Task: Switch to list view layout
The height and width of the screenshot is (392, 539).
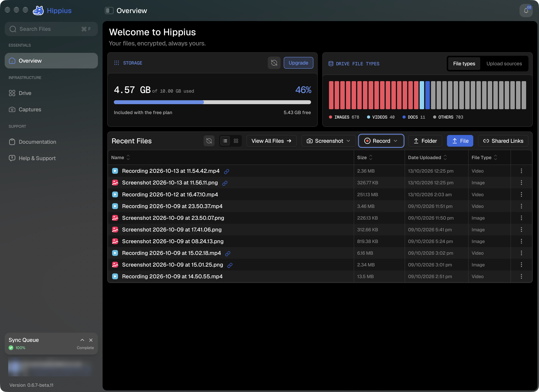Action: click(225, 141)
